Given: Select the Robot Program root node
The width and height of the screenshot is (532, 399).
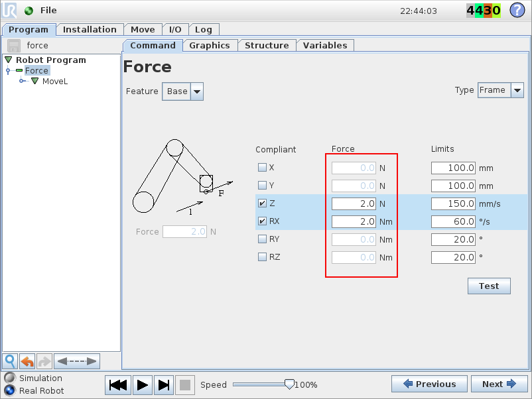Looking at the screenshot, I should (x=51, y=60).
